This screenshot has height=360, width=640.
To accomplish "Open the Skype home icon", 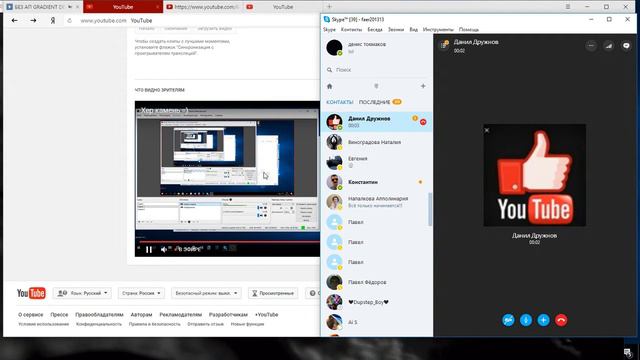I will pos(330,86).
